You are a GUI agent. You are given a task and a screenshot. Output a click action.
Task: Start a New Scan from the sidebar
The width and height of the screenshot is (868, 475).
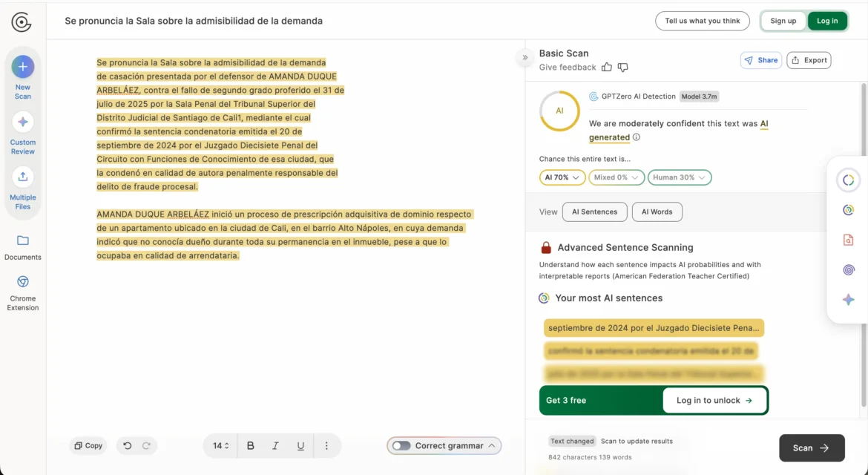(x=22, y=78)
